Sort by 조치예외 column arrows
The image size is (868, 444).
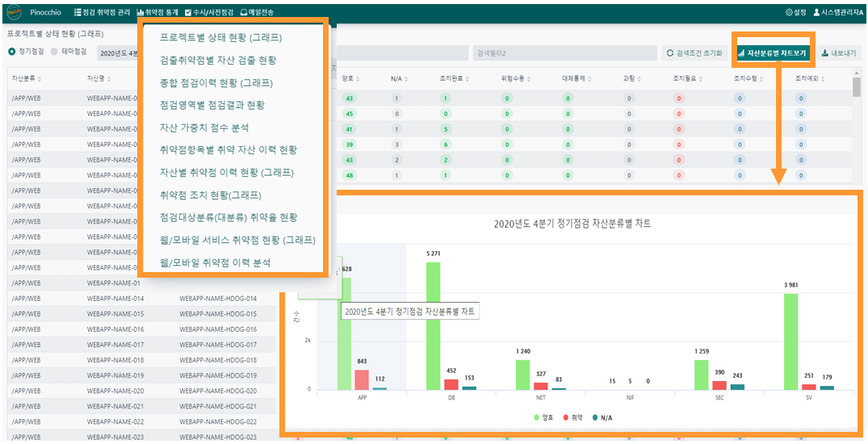coord(822,79)
